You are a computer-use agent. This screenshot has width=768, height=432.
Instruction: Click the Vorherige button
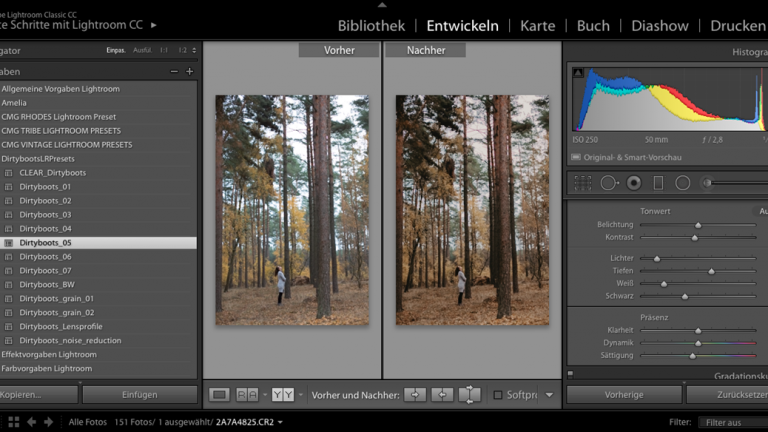tap(624, 395)
